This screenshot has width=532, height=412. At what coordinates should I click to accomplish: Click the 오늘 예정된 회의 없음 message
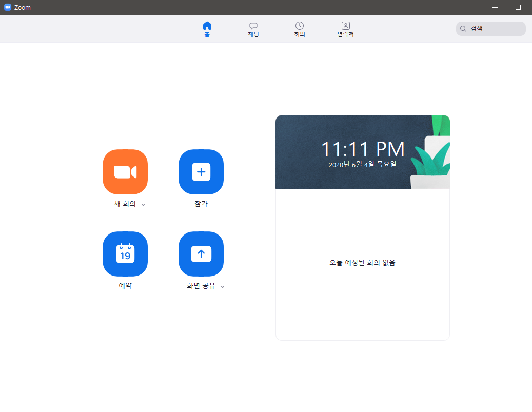(362, 263)
